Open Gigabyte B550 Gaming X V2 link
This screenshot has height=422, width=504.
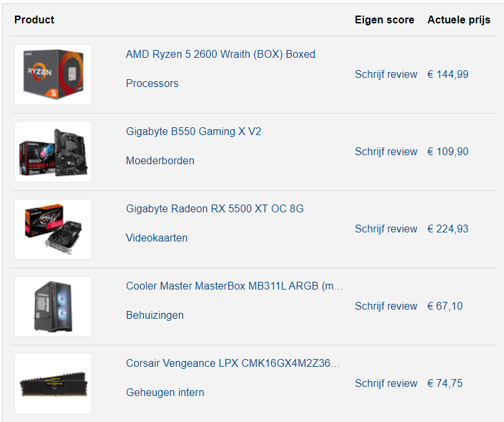(193, 131)
